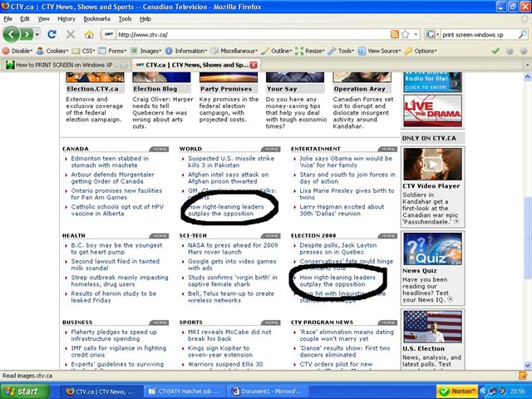
Task: Open the Disable toolbar menu
Action: (17, 51)
